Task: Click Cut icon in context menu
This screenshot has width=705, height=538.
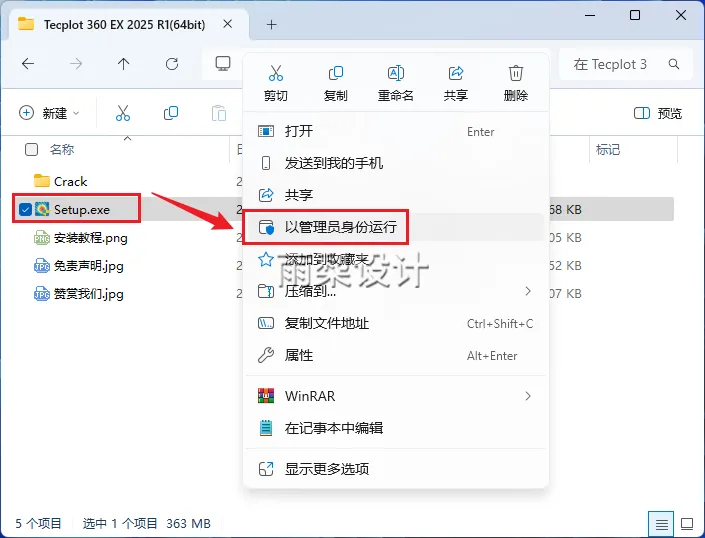Action: point(276,73)
